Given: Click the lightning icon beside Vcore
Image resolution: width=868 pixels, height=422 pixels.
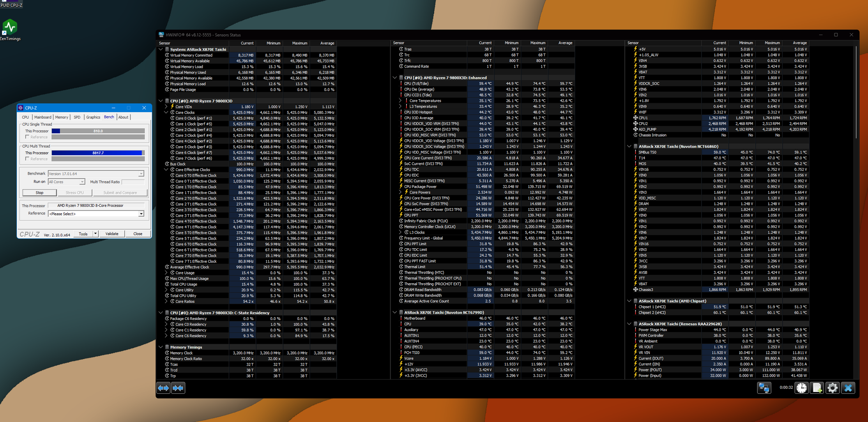Looking at the screenshot, I should point(401,358).
